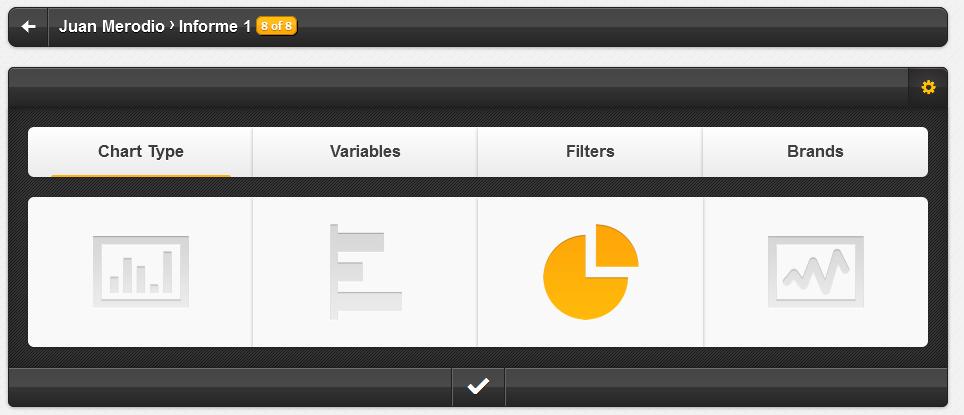Viewport: 964px width, 415px height.
Task: Choose the horizontal bar chart icon
Action: (x=365, y=272)
